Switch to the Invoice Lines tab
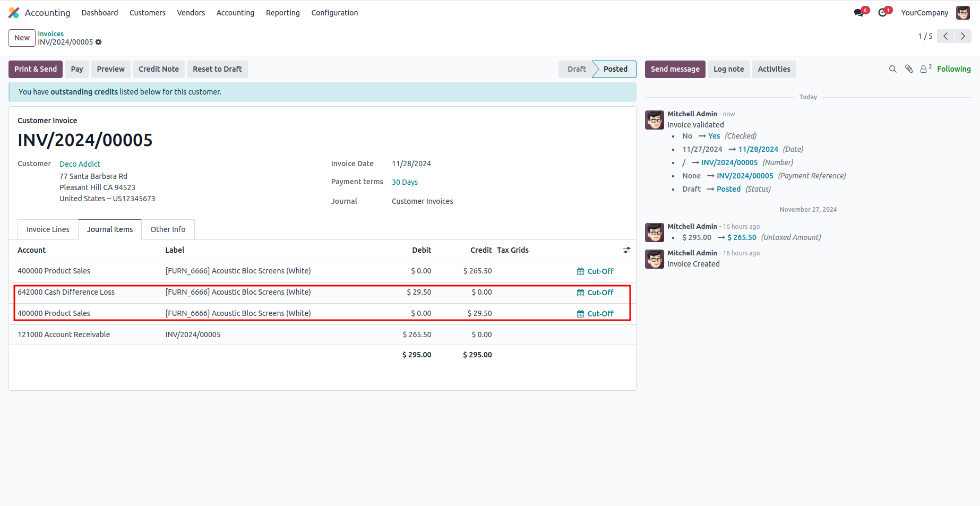 [48, 229]
